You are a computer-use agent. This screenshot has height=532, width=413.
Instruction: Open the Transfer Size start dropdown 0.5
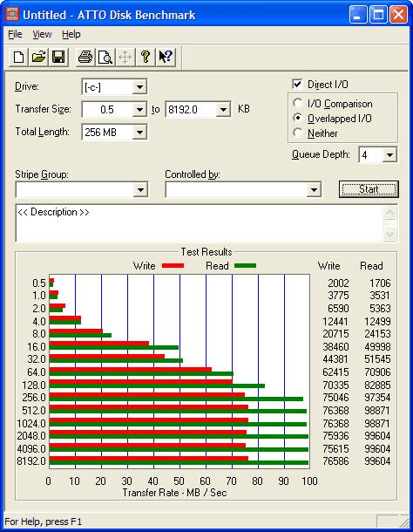[x=139, y=110]
